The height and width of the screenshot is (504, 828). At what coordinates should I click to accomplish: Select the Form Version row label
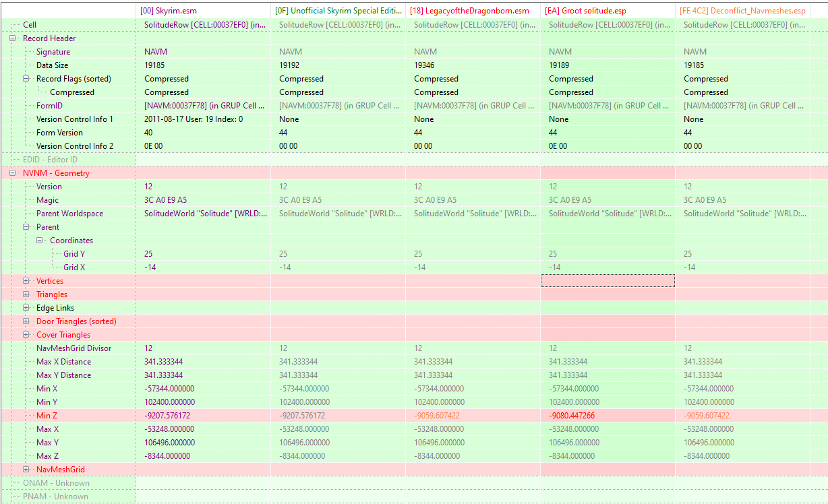click(x=60, y=133)
